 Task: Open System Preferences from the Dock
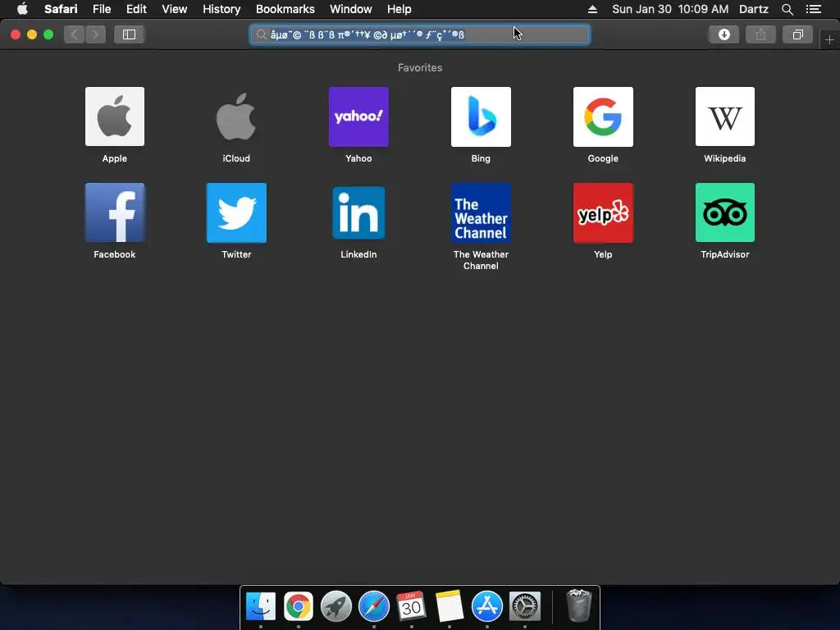pyautogui.click(x=524, y=606)
